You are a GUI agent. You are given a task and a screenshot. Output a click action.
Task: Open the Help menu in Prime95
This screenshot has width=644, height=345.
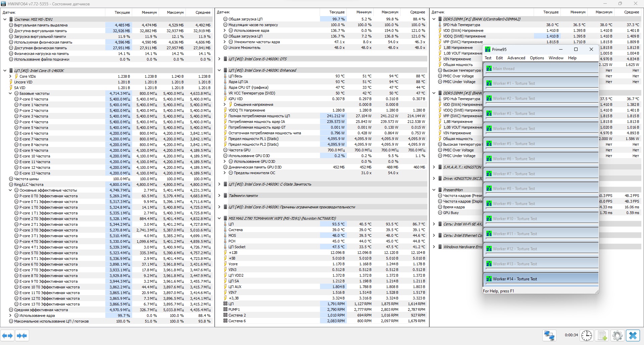(572, 58)
